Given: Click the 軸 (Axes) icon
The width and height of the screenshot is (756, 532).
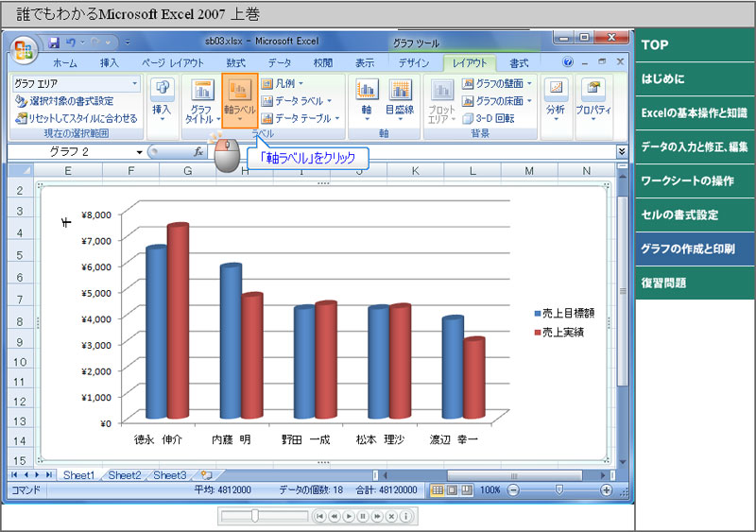Looking at the screenshot, I should coord(367,99).
